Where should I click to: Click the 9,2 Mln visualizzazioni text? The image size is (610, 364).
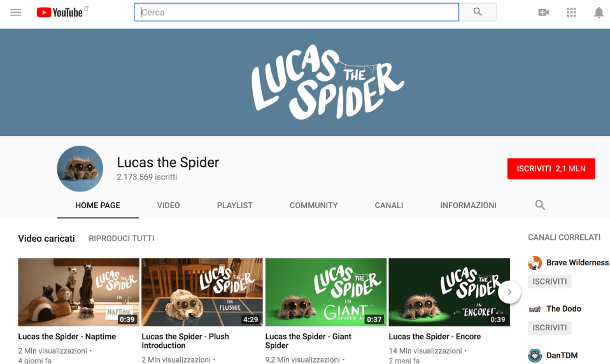click(x=302, y=360)
